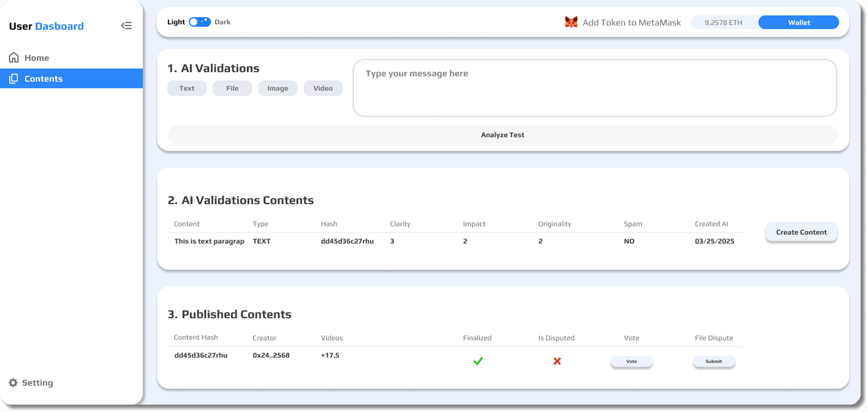Click Add Token to MetaMask link

(x=631, y=22)
